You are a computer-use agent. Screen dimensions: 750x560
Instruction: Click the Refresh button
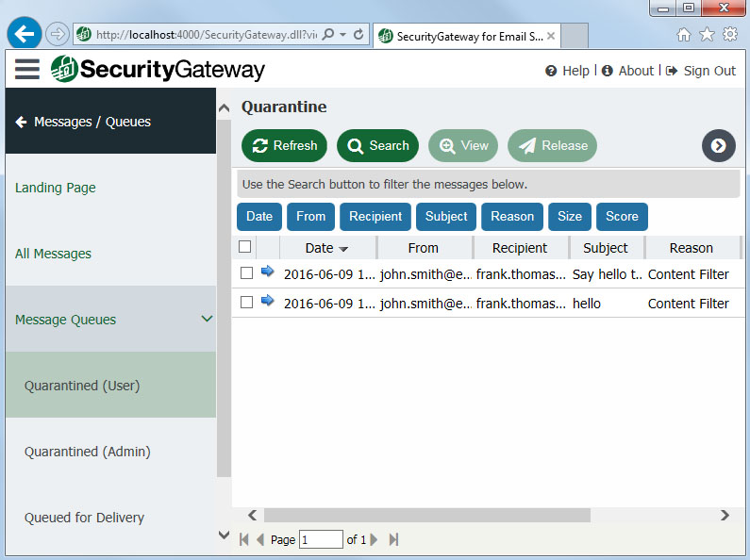pyautogui.click(x=285, y=146)
